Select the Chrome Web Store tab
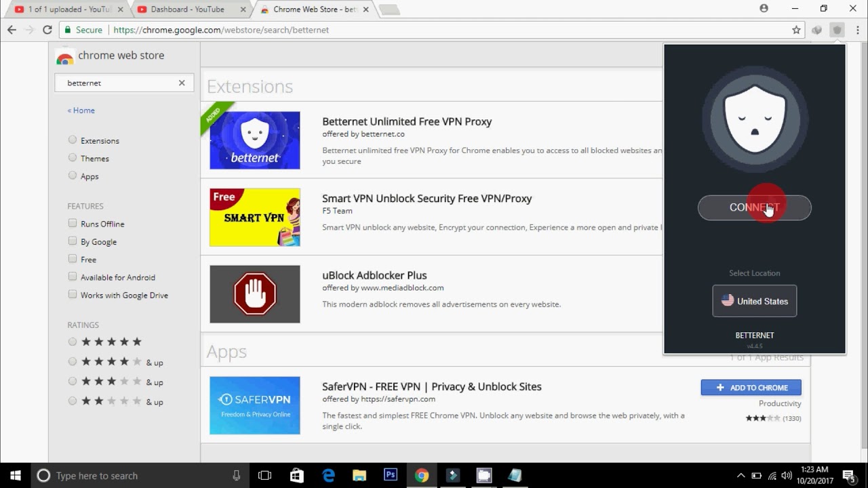 pos(314,9)
